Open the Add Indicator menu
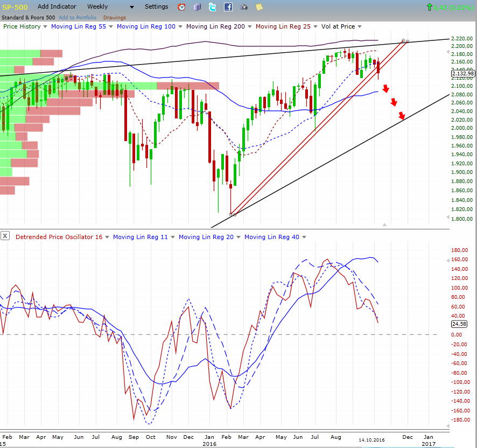Screen dimensions: 477x448 [x=57, y=6]
